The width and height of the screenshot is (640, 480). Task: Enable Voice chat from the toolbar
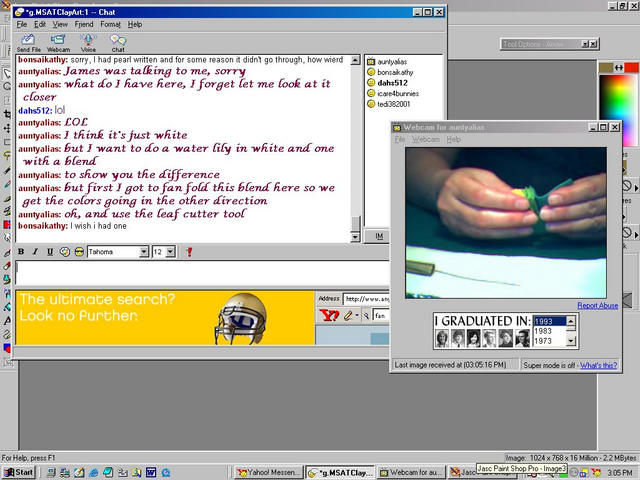[88, 43]
